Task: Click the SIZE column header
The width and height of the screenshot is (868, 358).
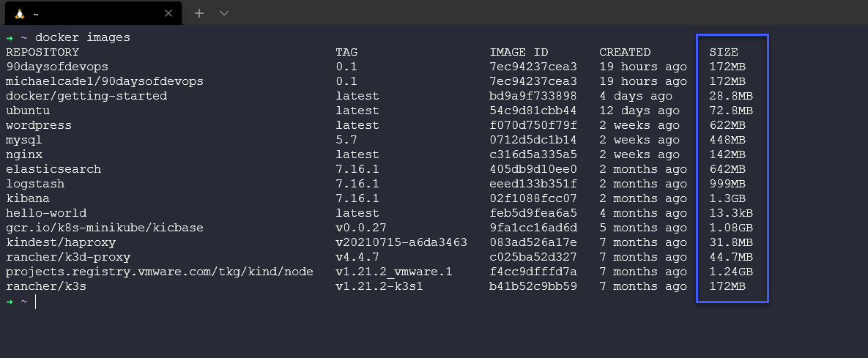Action: tap(724, 52)
